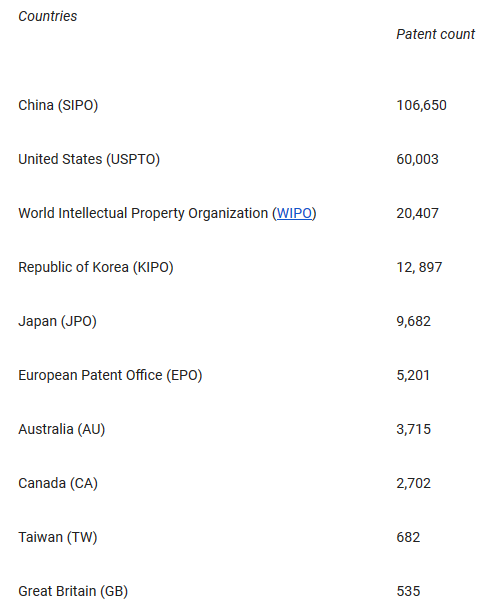Click China's patent count 106,650
Image resolution: width=500 pixels, height=611 pixels.
pos(421,105)
